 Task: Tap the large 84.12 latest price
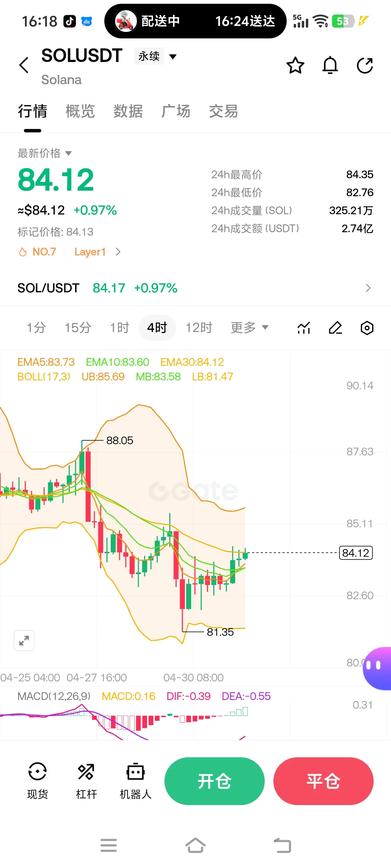(56, 180)
